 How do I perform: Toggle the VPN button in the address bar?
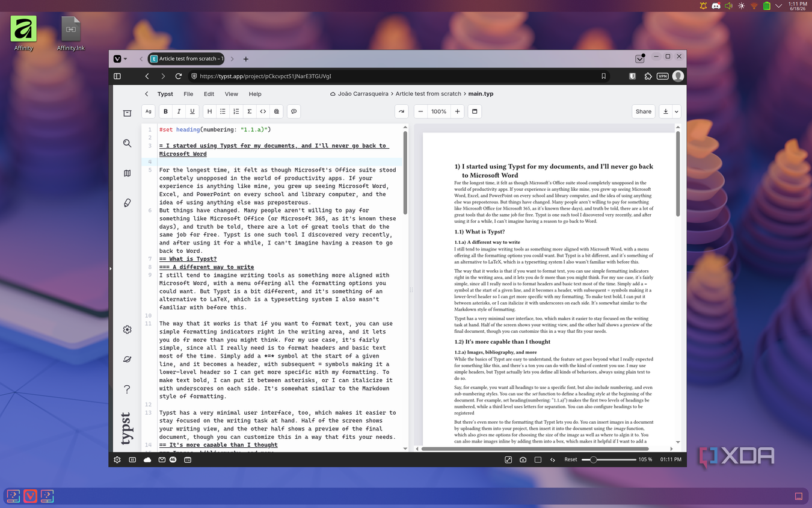[662, 76]
